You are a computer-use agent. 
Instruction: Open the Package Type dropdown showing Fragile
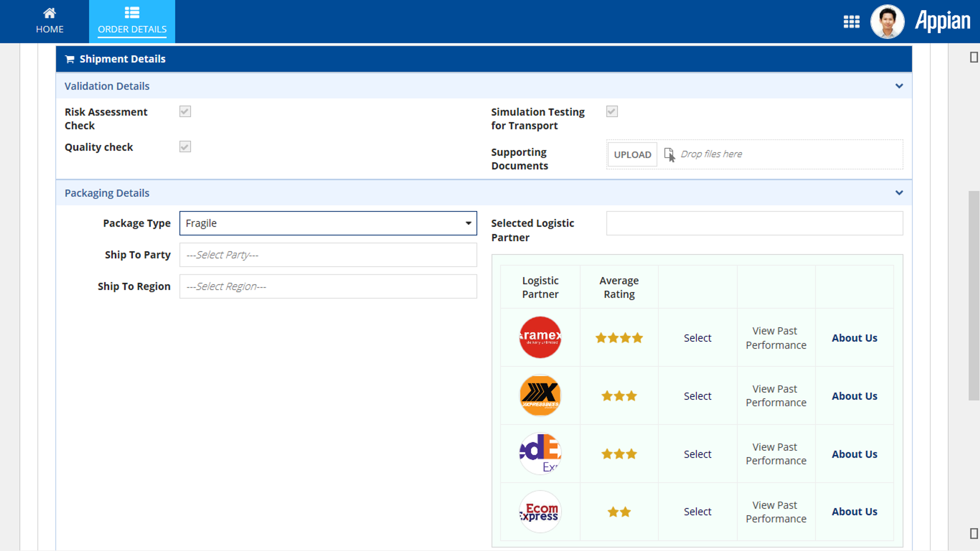click(328, 223)
